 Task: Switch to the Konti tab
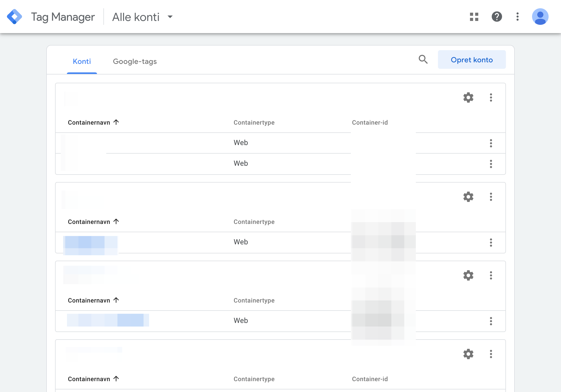pos(82,62)
